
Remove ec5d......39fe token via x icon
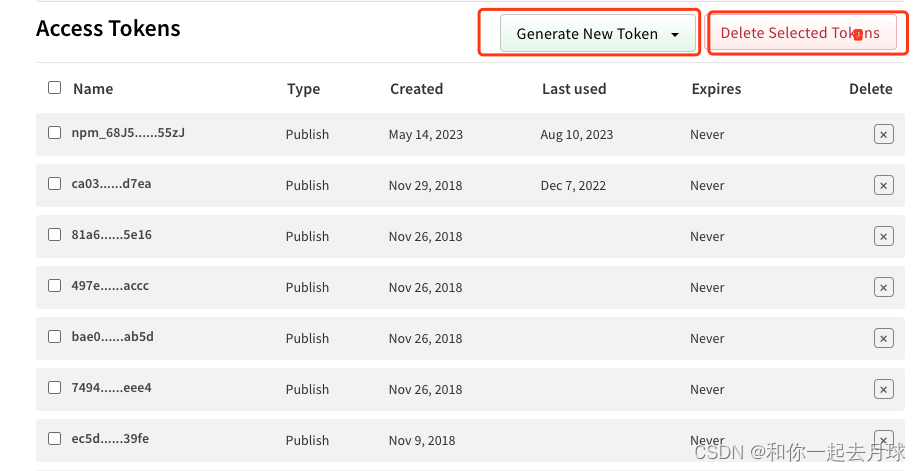tap(883, 440)
